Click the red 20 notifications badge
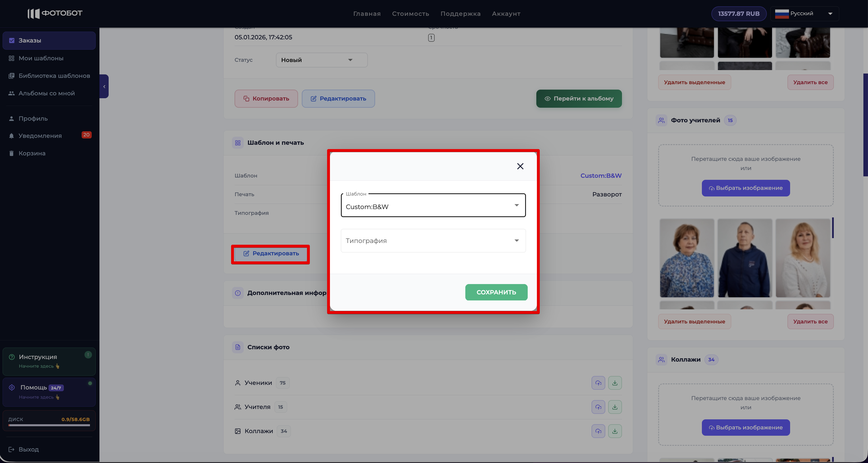Image resolution: width=868 pixels, height=463 pixels. (86, 135)
